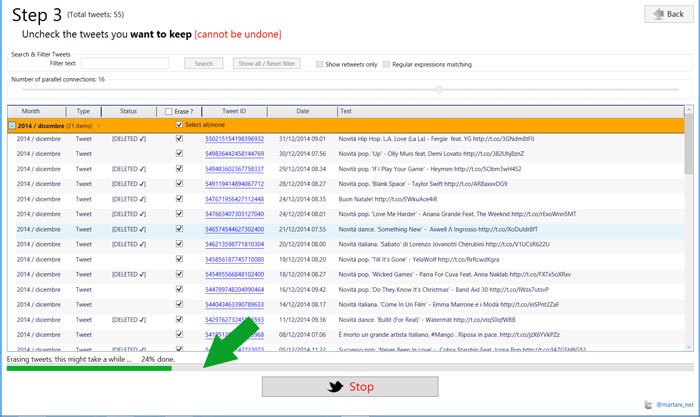Screen dimensions: 700x417
Task: Click '24% done' status text
Action: (x=158, y=359)
